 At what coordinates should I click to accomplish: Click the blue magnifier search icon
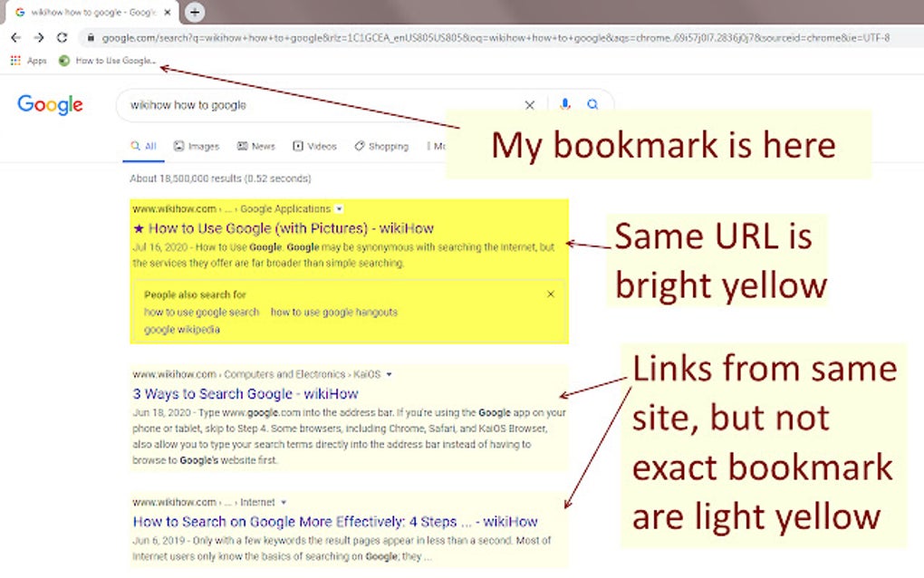592,104
